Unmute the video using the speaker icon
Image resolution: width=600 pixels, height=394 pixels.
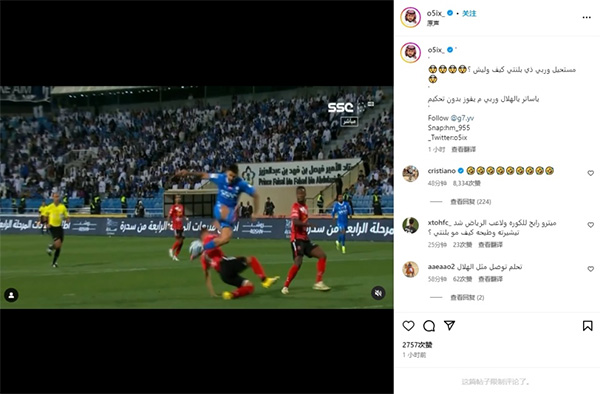coord(378,293)
